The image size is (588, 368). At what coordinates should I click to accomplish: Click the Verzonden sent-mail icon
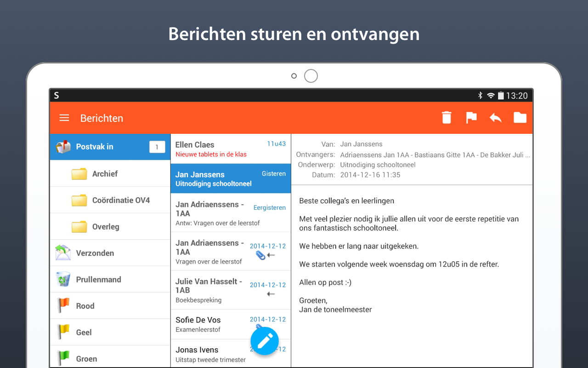pos(63,253)
